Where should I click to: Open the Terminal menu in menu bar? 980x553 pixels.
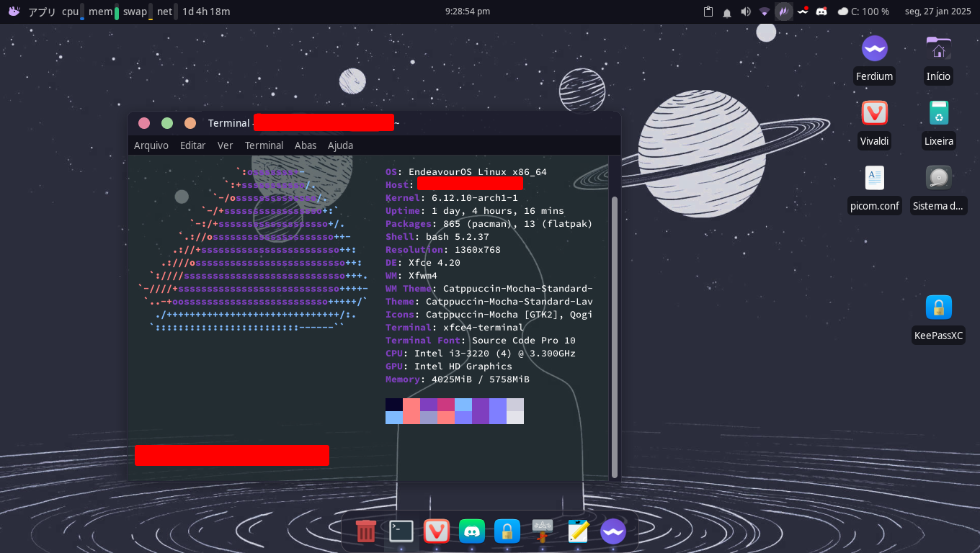tap(264, 145)
